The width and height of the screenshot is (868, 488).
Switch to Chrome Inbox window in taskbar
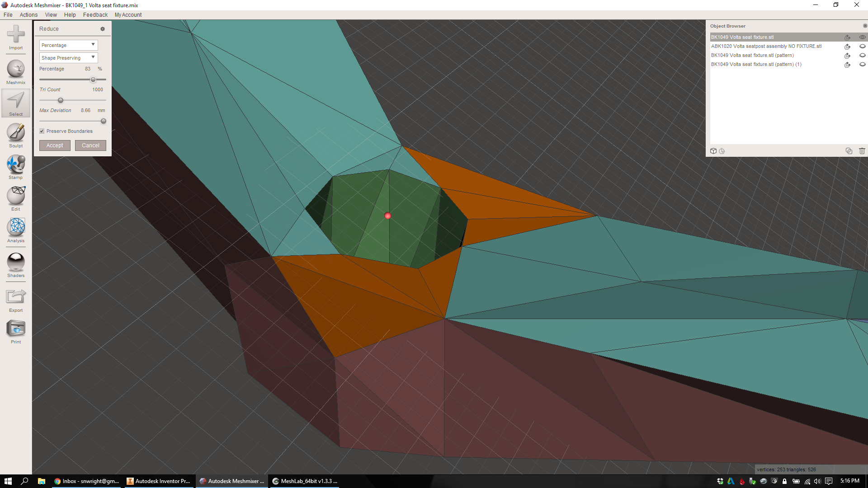pyautogui.click(x=86, y=481)
